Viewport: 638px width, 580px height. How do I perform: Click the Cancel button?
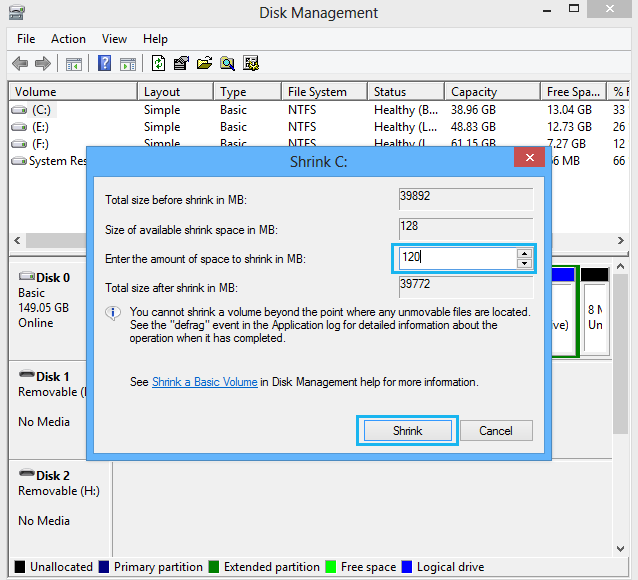point(496,431)
